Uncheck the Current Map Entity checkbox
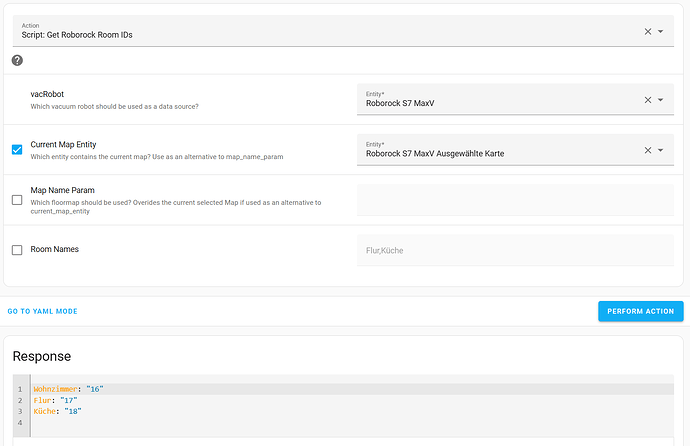 pyautogui.click(x=17, y=150)
